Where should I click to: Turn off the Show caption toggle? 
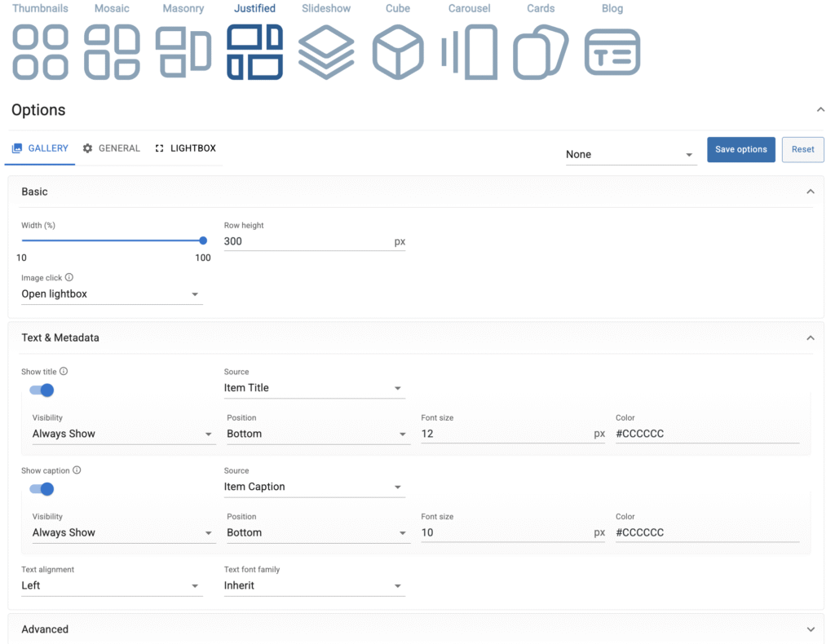coord(42,489)
